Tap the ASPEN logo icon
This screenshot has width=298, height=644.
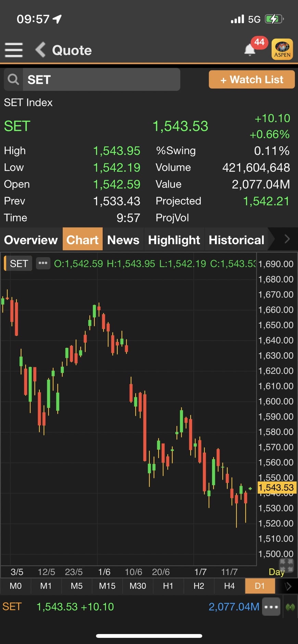click(282, 50)
